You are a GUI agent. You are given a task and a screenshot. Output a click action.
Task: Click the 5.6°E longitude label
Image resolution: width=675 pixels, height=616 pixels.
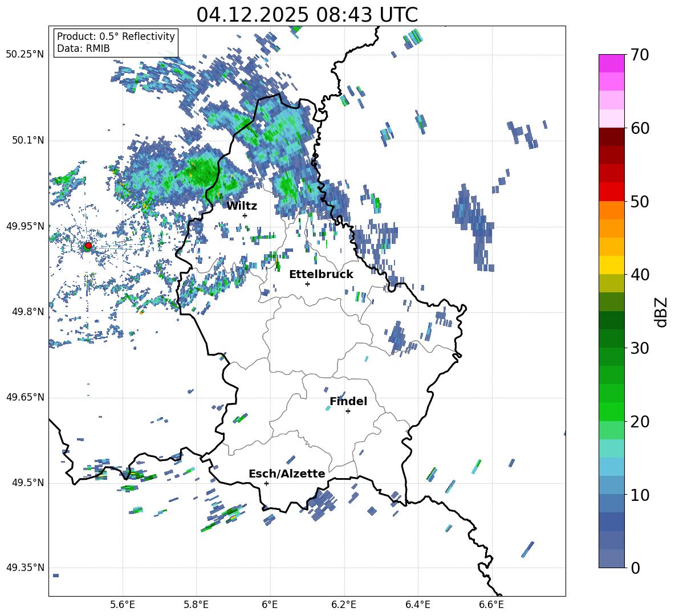click(x=123, y=605)
